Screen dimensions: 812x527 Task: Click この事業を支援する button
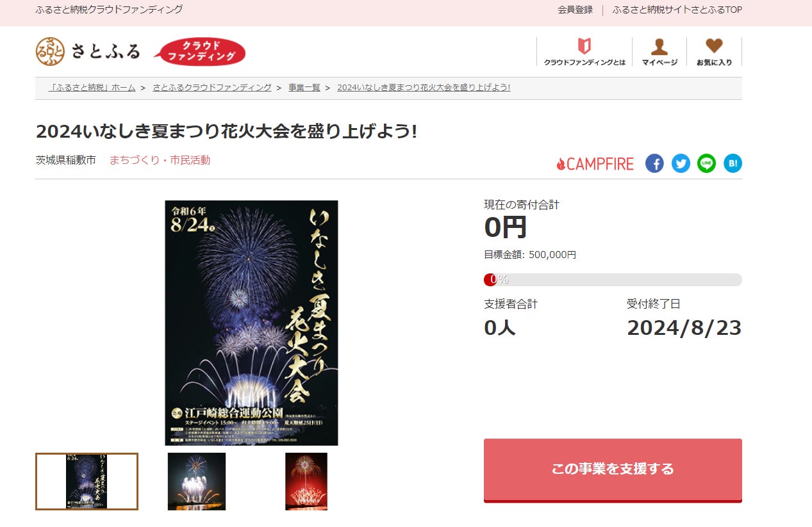[x=613, y=469]
